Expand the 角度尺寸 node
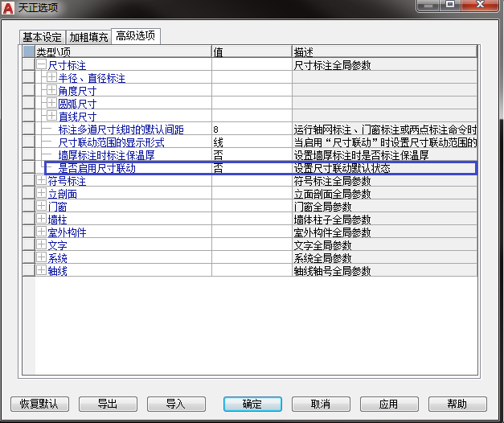504x423 pixels. [x=51, y=91]
